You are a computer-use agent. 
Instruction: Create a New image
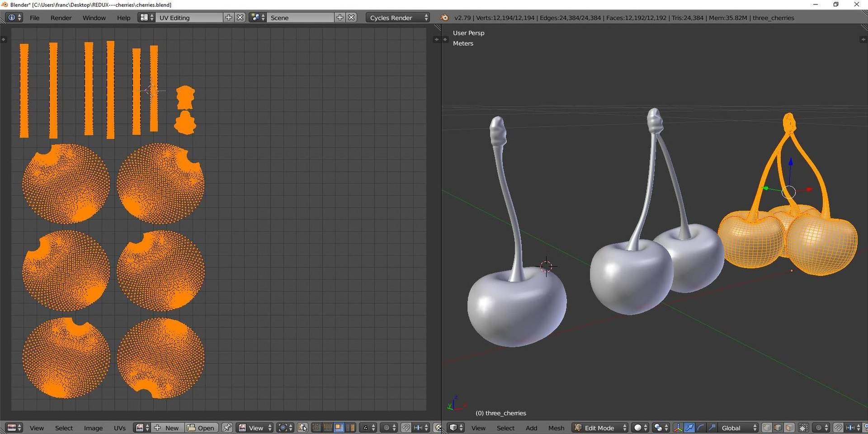pos(167,428)
